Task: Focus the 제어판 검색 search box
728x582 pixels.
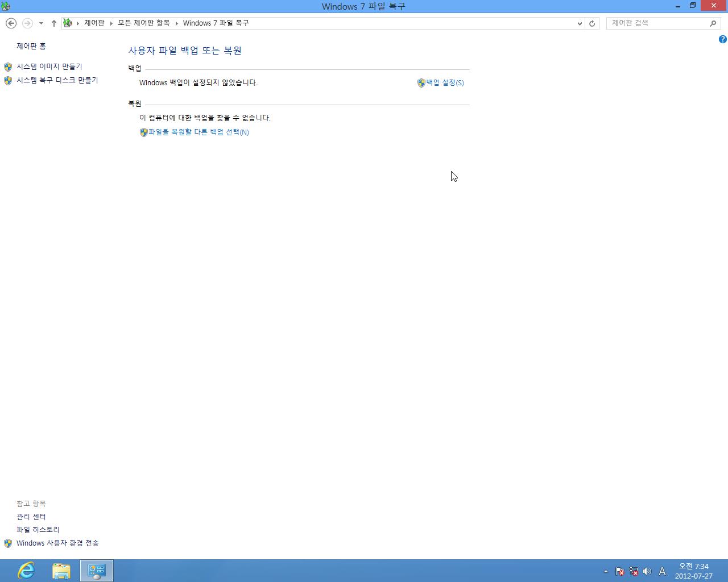Action: click(x=657, y=23)
